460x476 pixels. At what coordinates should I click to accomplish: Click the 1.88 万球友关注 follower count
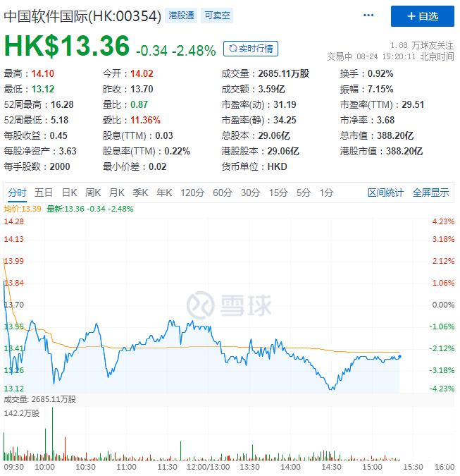coord(422,46)
